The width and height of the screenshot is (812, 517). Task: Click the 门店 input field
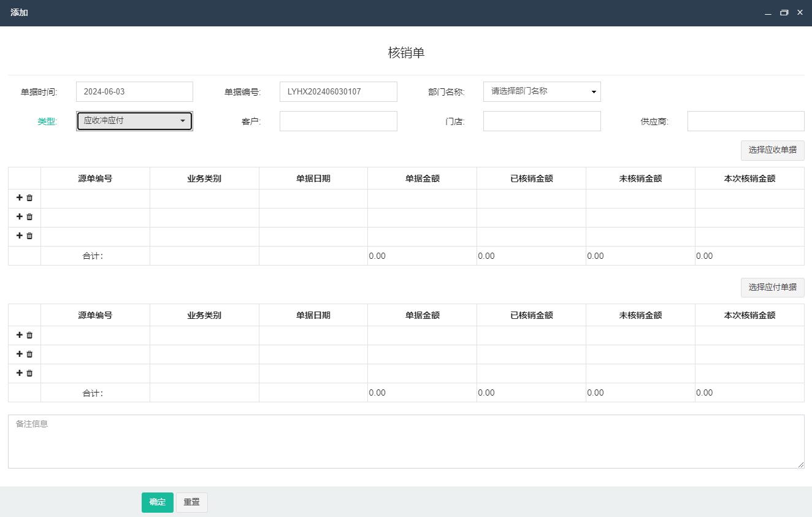(542, 121)
